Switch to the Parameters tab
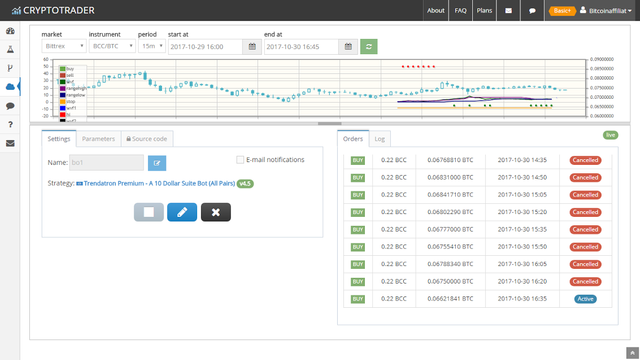This screenshot has height=360, width=640. click(98, 139)
